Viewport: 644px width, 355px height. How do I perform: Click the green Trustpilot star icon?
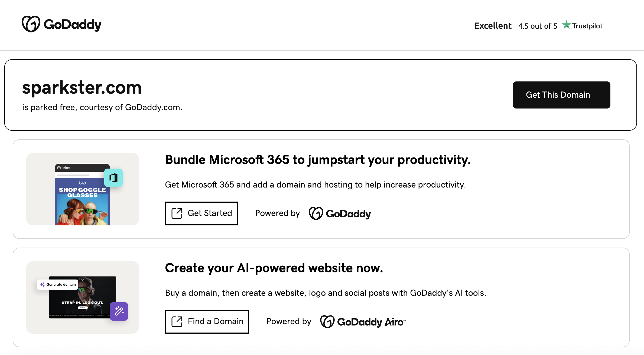click(566, 25)
